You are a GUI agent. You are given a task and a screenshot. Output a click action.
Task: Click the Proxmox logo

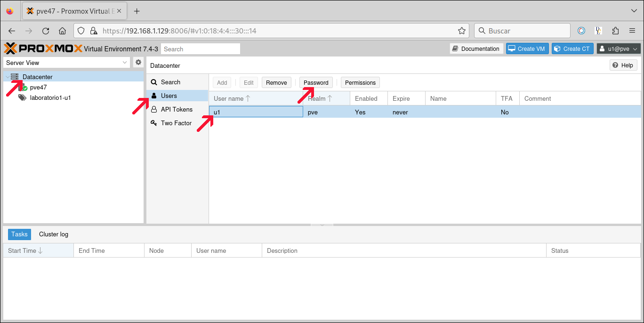coord(43,48)
